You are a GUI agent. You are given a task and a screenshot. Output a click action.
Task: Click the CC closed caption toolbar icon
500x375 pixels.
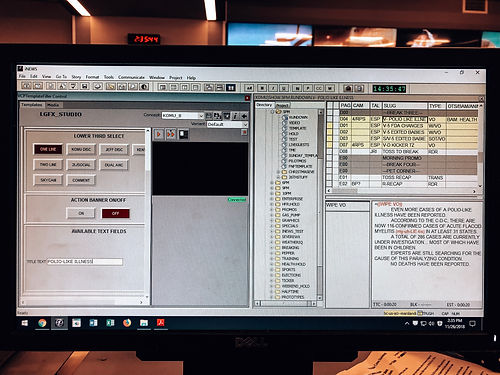pos(319,88)
